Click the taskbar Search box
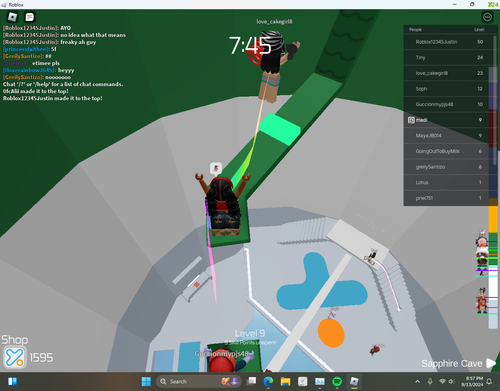 199,381
